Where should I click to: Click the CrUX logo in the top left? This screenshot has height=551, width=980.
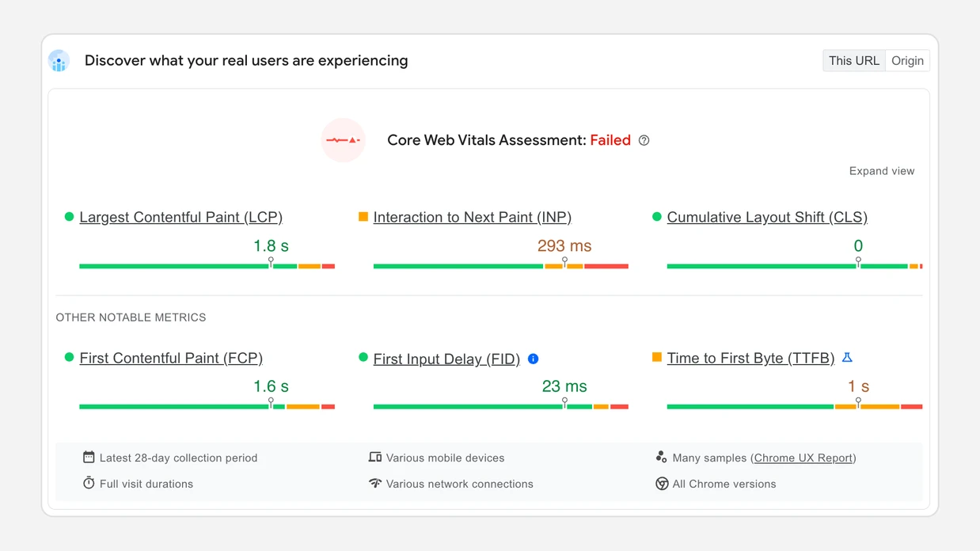[x=59, y=61]
